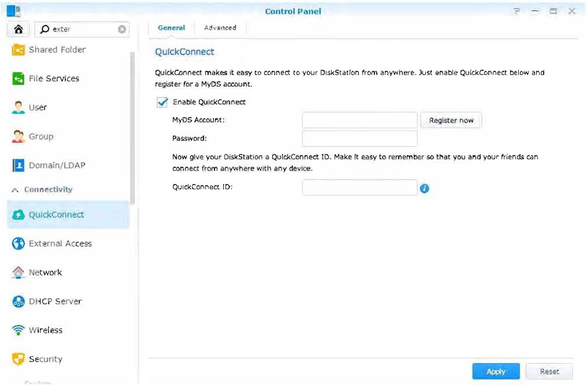Screen dimensions: 588x388
Task: Click the QuickConnect ID info icon
Action: point(424,189)
